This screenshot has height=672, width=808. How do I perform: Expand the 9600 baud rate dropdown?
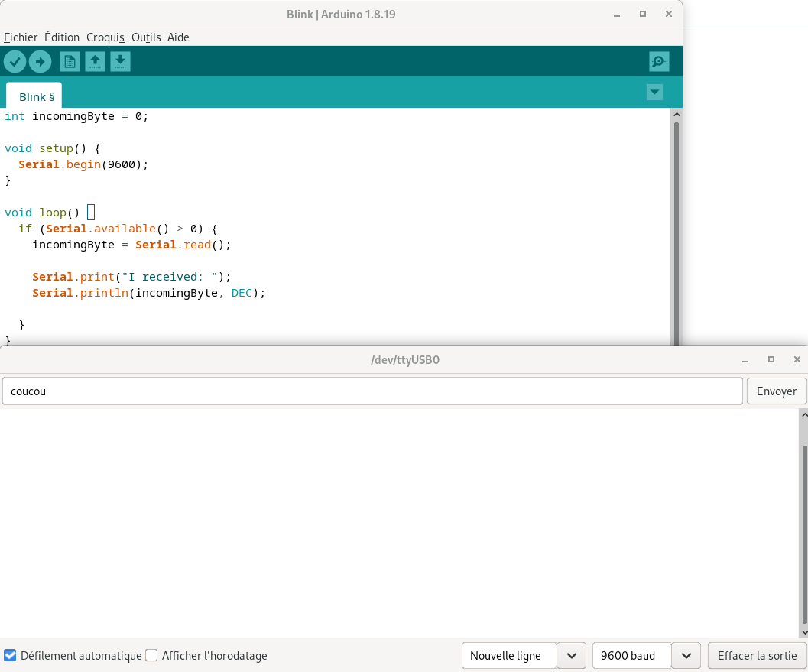[x=686, y=656]
